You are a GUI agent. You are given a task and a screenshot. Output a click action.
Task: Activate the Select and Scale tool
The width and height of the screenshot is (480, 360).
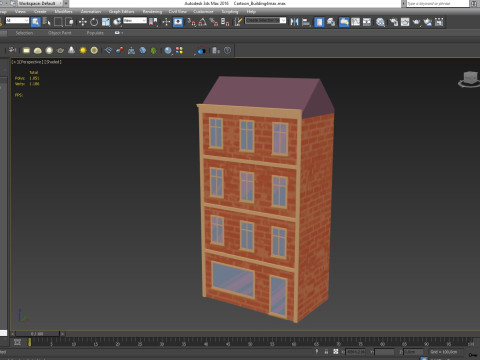pos(106,22)
